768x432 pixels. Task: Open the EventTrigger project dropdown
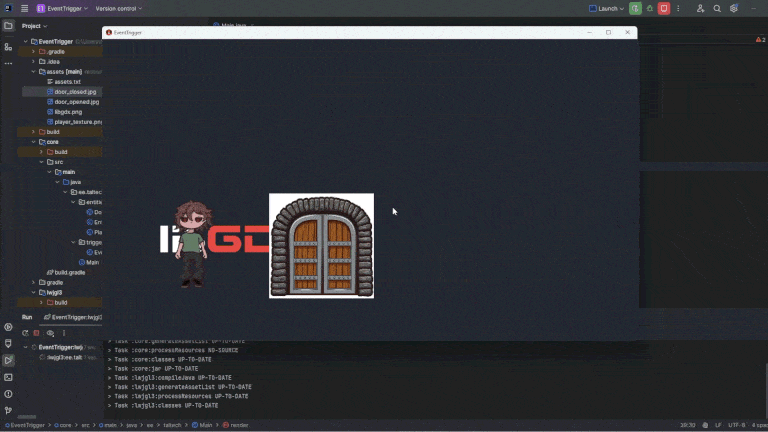(65, 8)
